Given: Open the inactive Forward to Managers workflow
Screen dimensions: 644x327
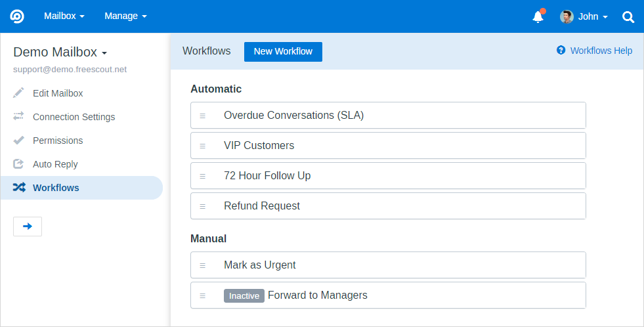Looking at the screenshot, I should pos(317,295).
